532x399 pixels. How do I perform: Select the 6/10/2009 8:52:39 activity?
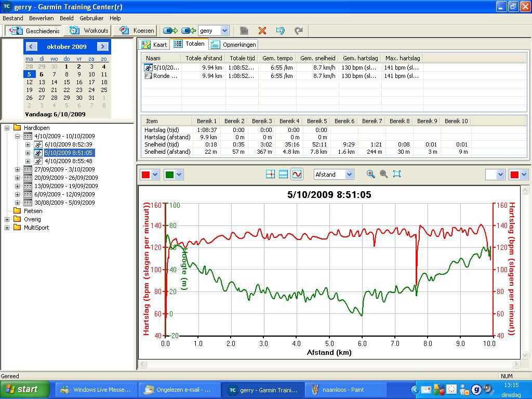68,144
